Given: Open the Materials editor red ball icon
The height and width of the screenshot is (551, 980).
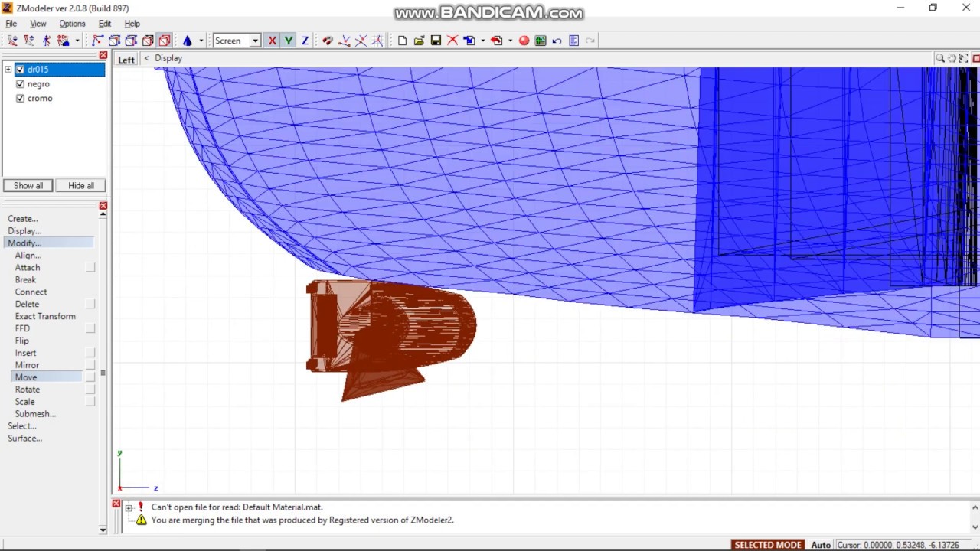Looking at the screenshot, I should click(x=524, y=41).
